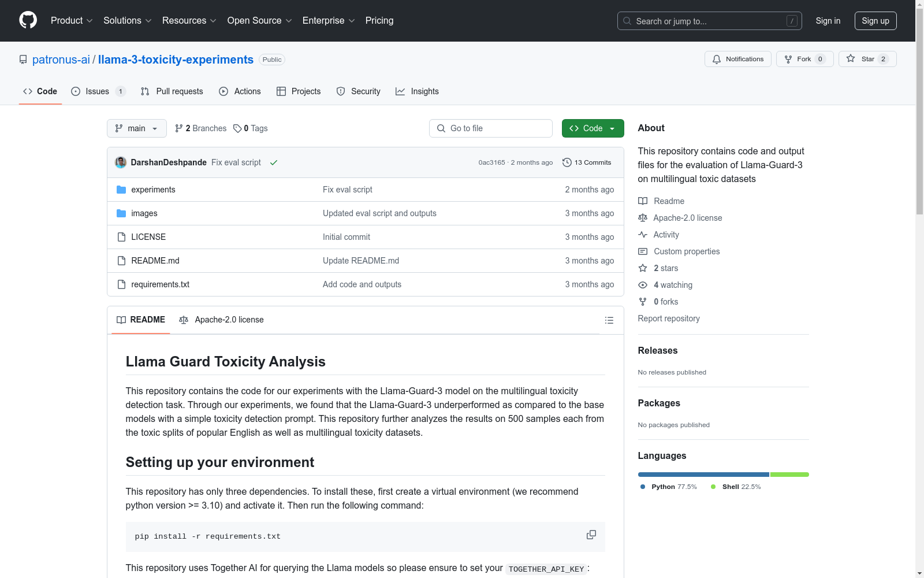Select the README tab
Viewport: 924px width, 578px height.
[x=141, y=320]
